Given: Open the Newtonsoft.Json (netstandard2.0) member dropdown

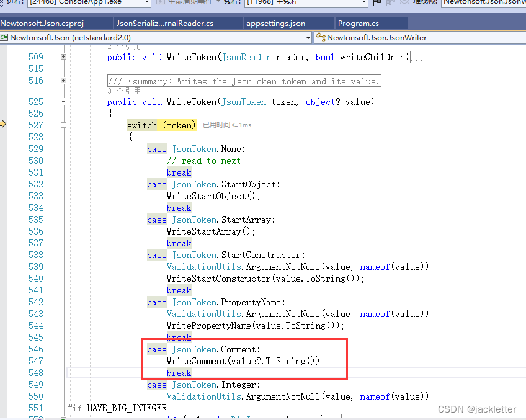Looking at the screenshot, I should pos(308,37).
